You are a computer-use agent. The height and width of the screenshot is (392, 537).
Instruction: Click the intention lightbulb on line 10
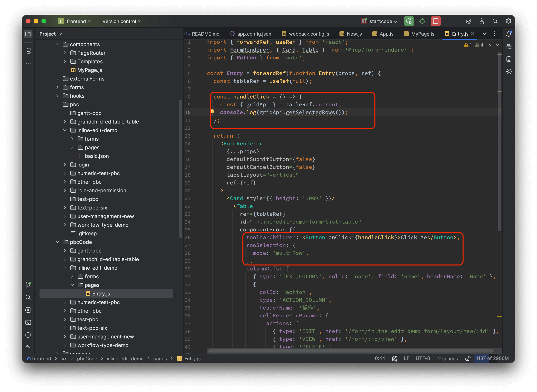pos(213,112)
